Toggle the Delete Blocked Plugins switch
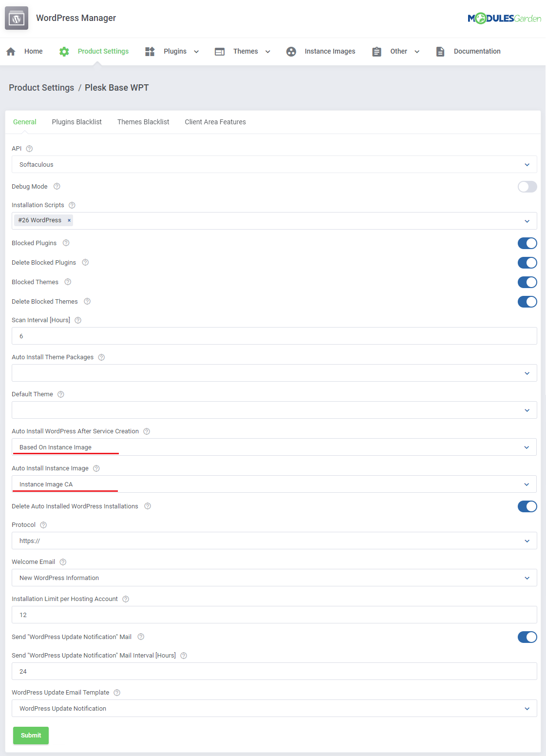This screenshot has width=546, height=756. [x=527, y=263]
